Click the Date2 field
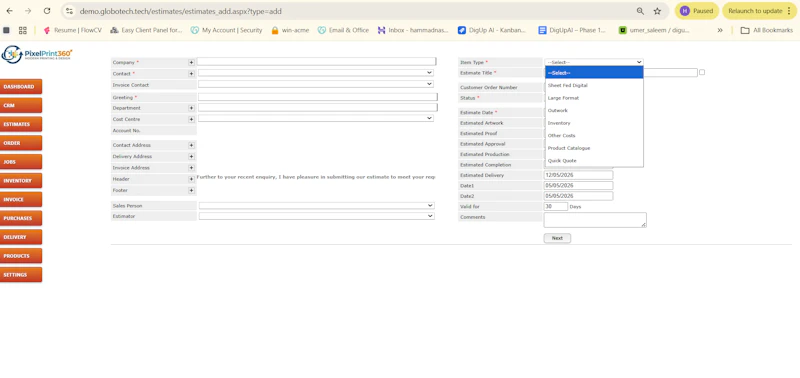The image size is (800, 378). pyautogui.click(x=579, y=196)
